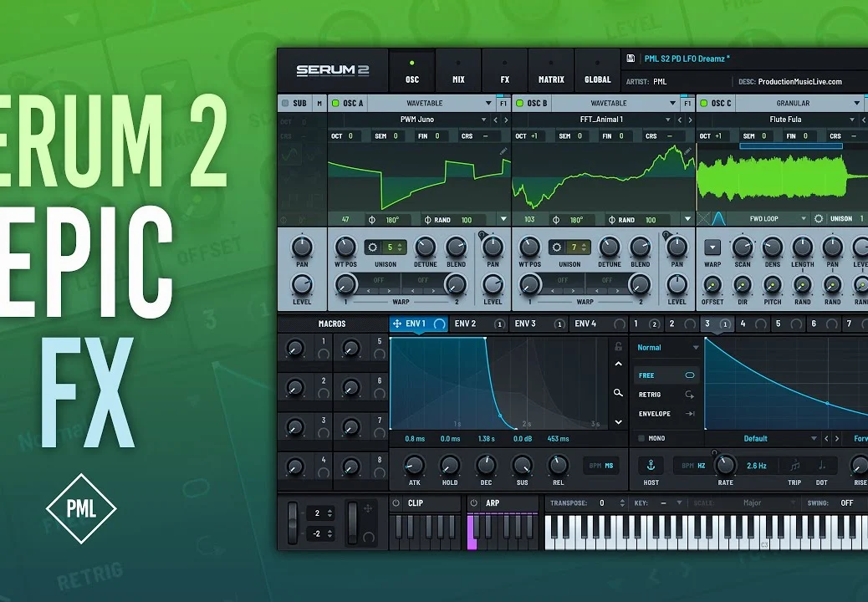Open the Default LFO shape dropdown
The height and width of the screenshot is (602, 868).
(x=762, y=439)
